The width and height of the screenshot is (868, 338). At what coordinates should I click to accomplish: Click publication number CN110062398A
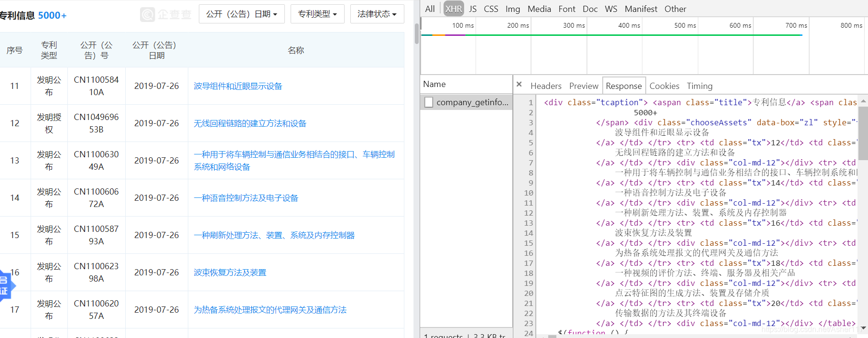coord(96,273)
